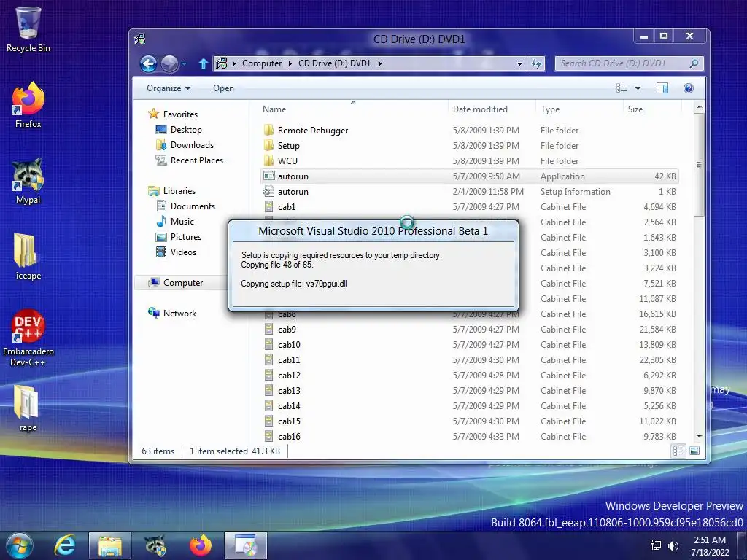Image resolution: width=747 pixels, height=560 pixels.
Task: Click the network icon in system tray
Action: (x=656, y=545)
